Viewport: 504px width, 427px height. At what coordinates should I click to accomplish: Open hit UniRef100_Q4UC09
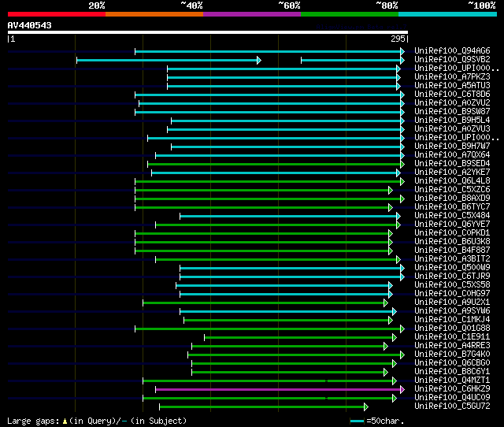[452, 398]
